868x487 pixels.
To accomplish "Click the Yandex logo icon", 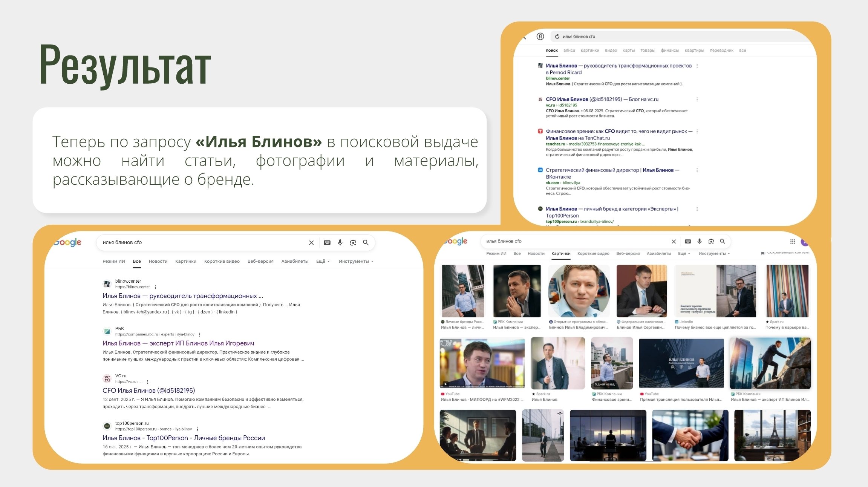I will 540,36.
